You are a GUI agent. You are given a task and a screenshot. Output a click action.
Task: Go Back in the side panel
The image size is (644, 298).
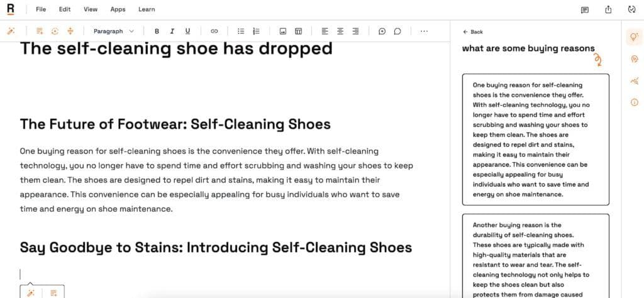473,31
